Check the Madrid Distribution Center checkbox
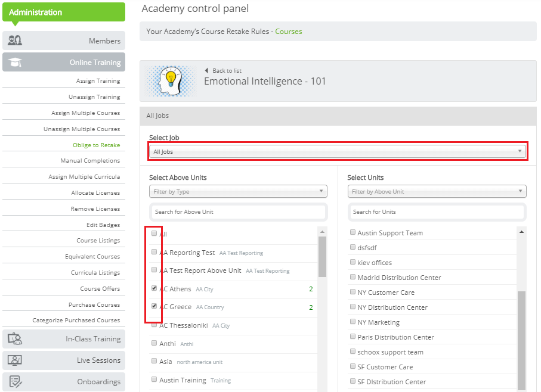 coord(353,276)
